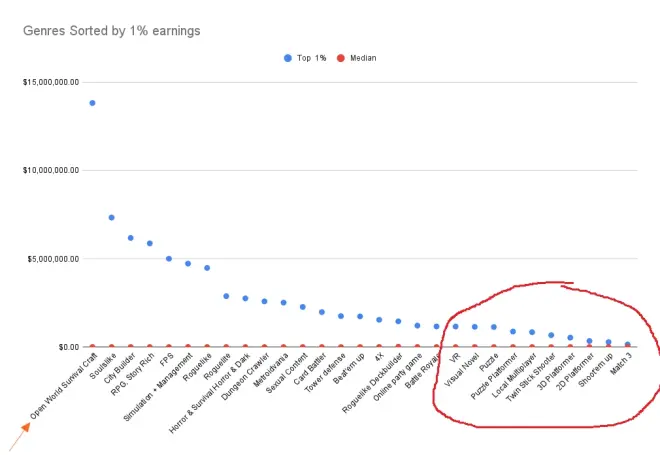660x455 pixels.
Task: Select the Soulslike blue data point
Action: tap(111, 217)
